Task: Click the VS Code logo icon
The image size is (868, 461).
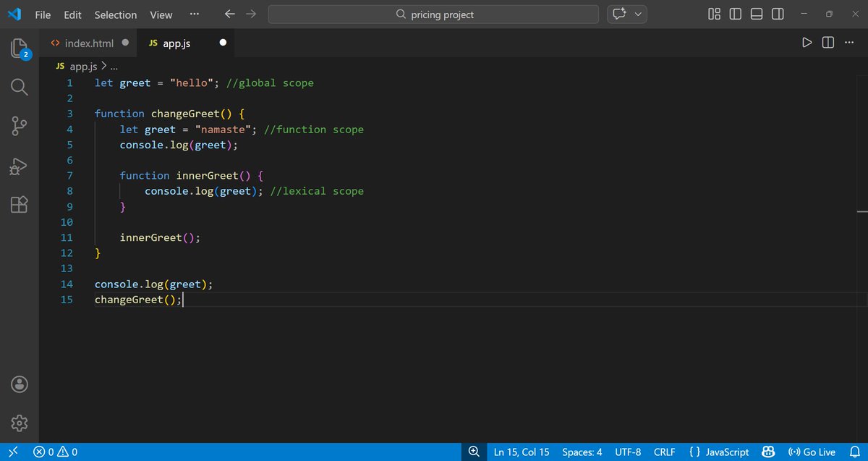Action: coord(13,14)
